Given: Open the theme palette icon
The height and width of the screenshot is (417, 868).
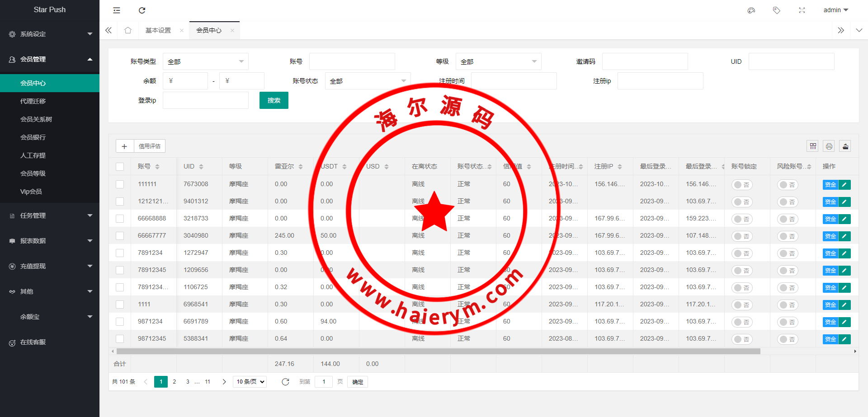Looking at the screenshot, I should pyautogui.click(x=751, y=10).
